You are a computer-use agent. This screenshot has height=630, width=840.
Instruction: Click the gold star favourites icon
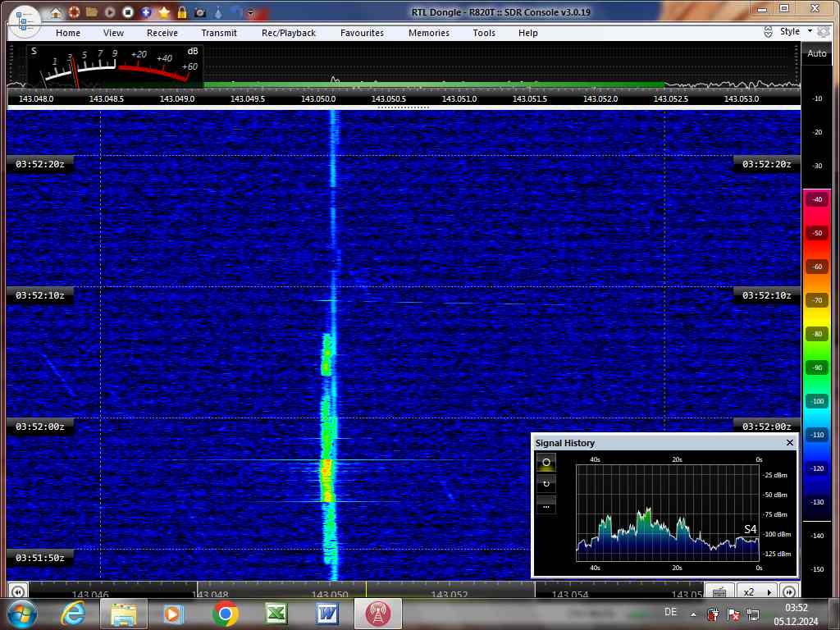point(164,11)
